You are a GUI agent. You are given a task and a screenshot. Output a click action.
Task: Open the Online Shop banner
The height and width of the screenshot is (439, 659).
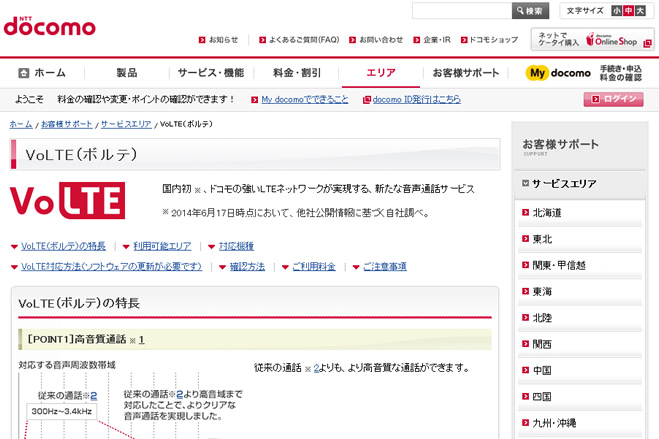[x=592, y=39]
